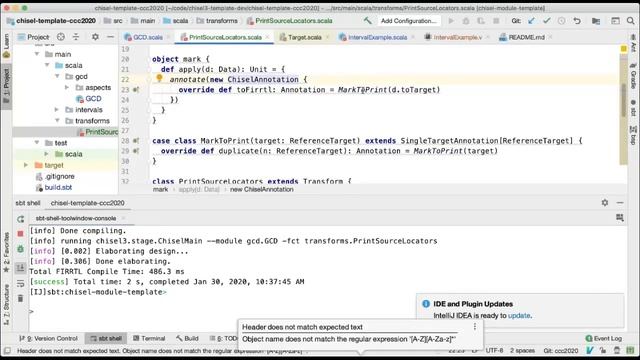
Task: Click the Run play icon in toolbar
Action: pos(451,21)
